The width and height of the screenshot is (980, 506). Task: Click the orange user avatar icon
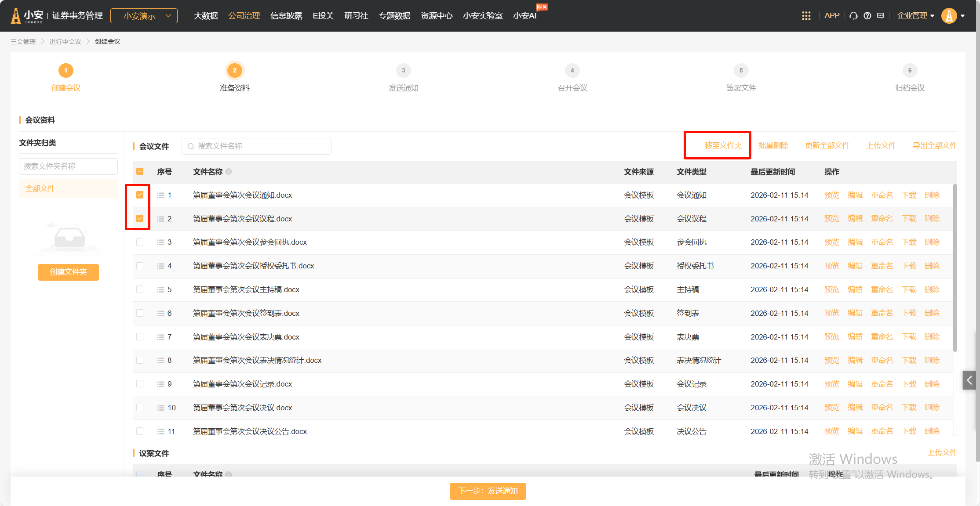[x=949, y=16]
